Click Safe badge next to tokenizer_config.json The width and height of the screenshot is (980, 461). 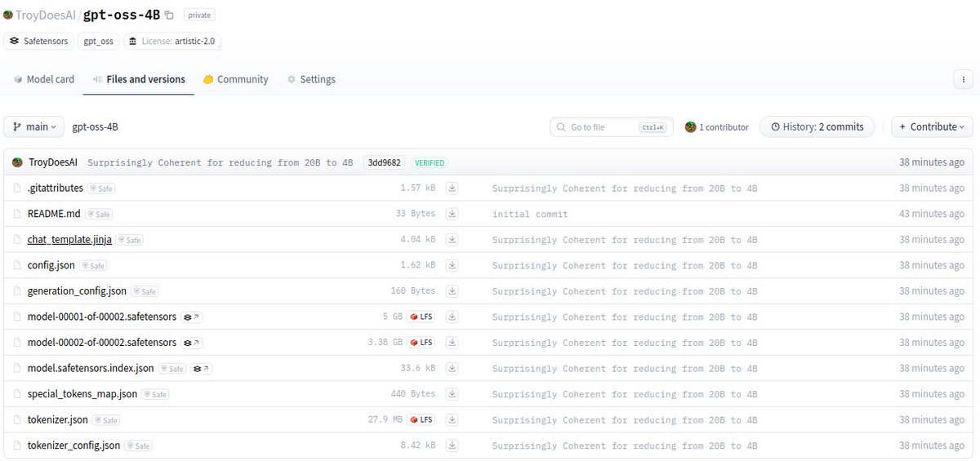click(x=138, y=446)
